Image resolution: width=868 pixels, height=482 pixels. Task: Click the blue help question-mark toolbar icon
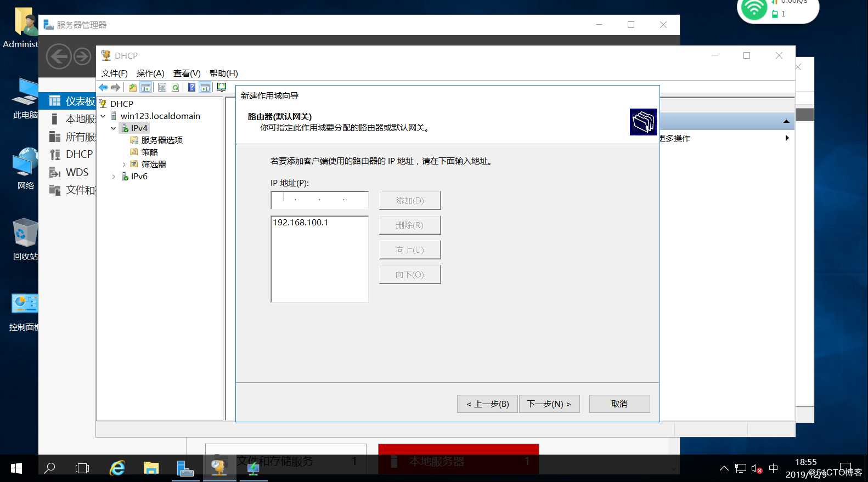pyautogui.click(x=191, y=87)
